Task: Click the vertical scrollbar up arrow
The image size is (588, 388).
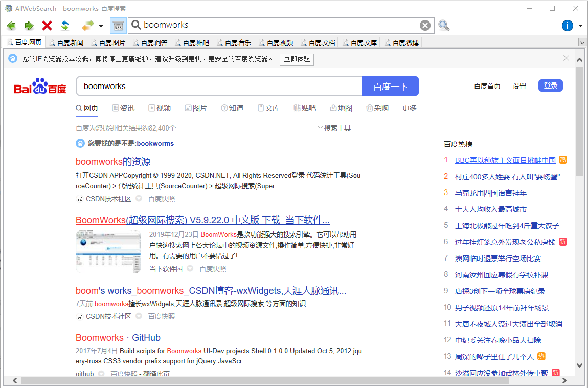Action: [579, 60]
